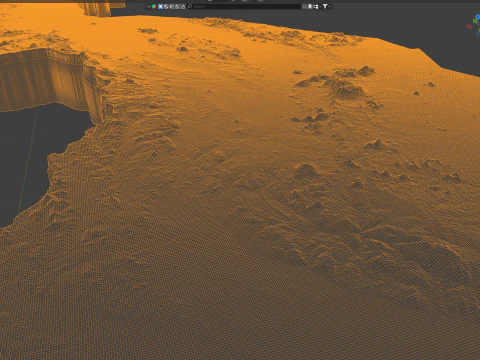The image size is (480, 360).
Task: Click the red X axis gizmo circle
Action: [x=469, y=27]
